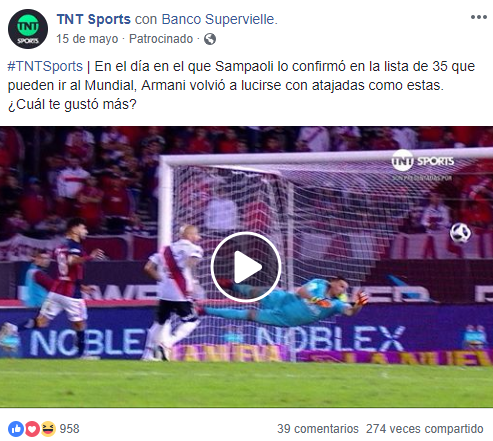Image resolution: width=493 pixels, height=441 pixels.
Task: Click the TNT Sports profile picture
Action: click(28, 29)
